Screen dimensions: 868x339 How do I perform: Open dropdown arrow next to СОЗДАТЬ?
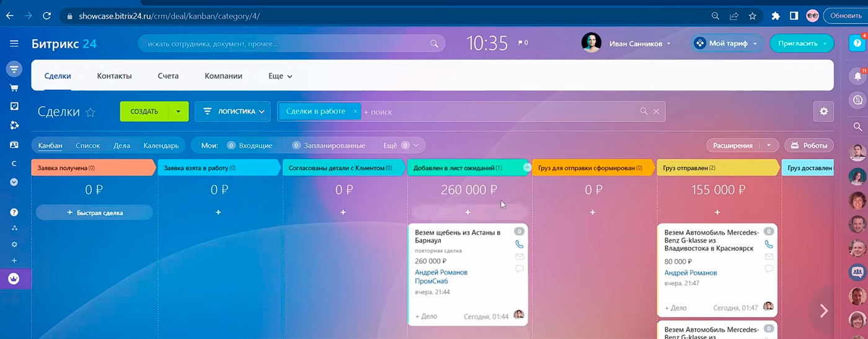[x=178, y=112]
